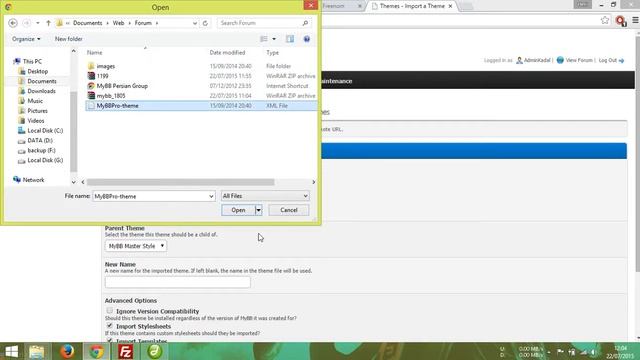Click forward arrow in Open dialog
The width and height of the screenshot is (640, 360).
(x=27, y=23)
